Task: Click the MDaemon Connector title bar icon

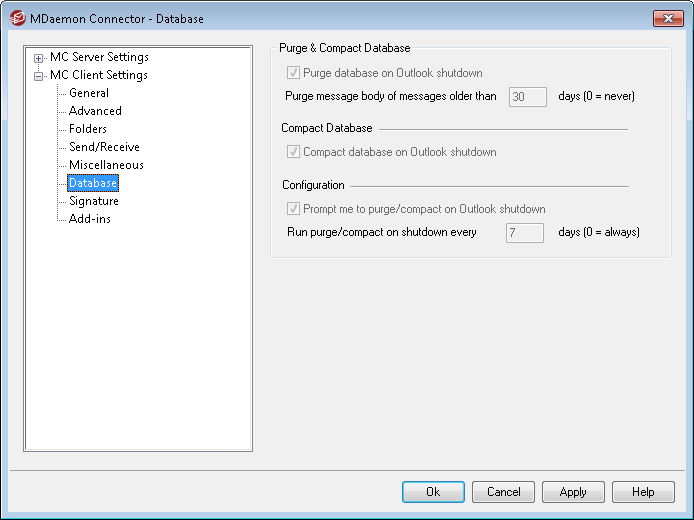Action: tap(16, 18)
